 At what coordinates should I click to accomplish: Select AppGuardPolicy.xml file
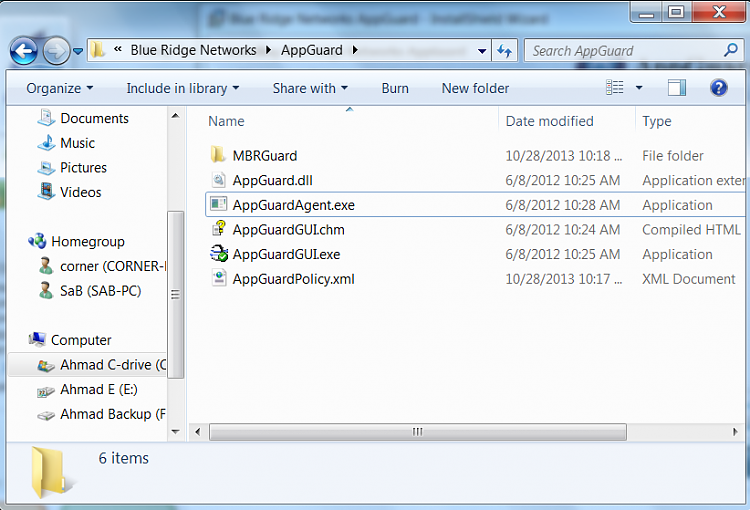[293, 279]
